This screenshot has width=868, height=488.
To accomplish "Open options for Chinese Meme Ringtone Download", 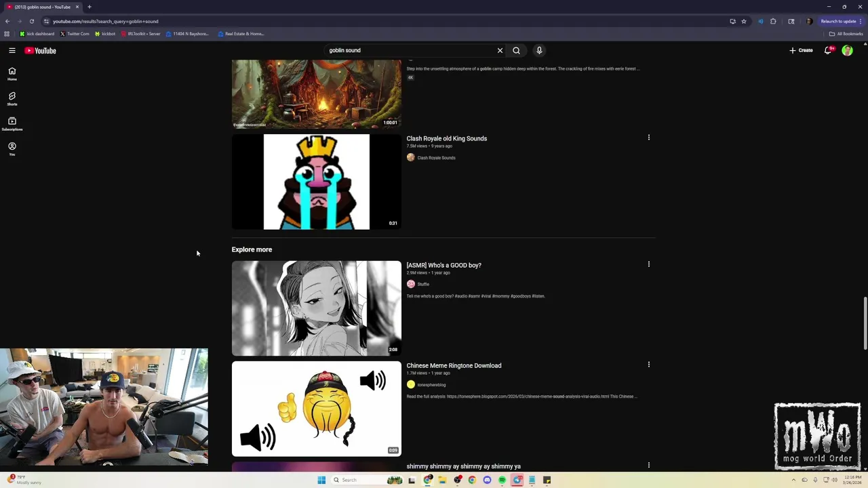I will (x=648, y=365).
